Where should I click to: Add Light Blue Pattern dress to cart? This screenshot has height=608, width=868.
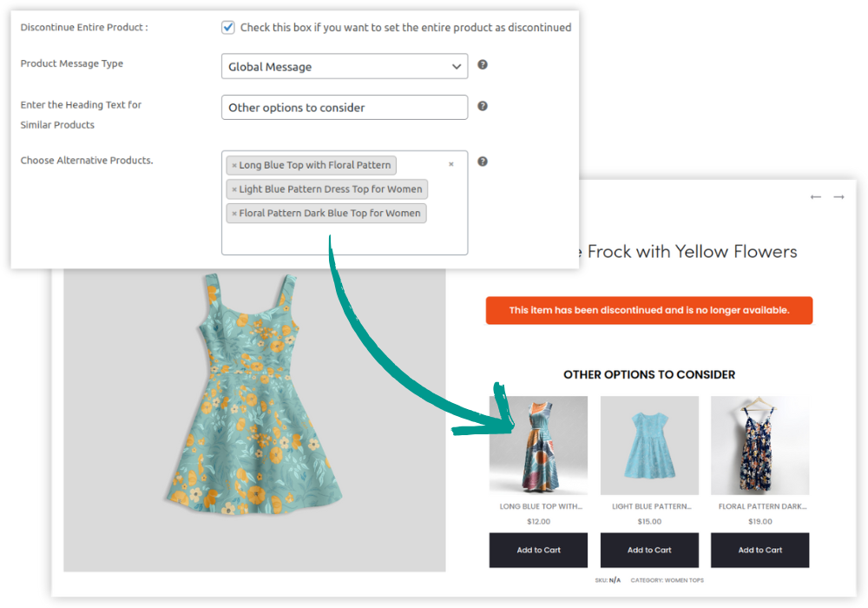coord(649,550)
